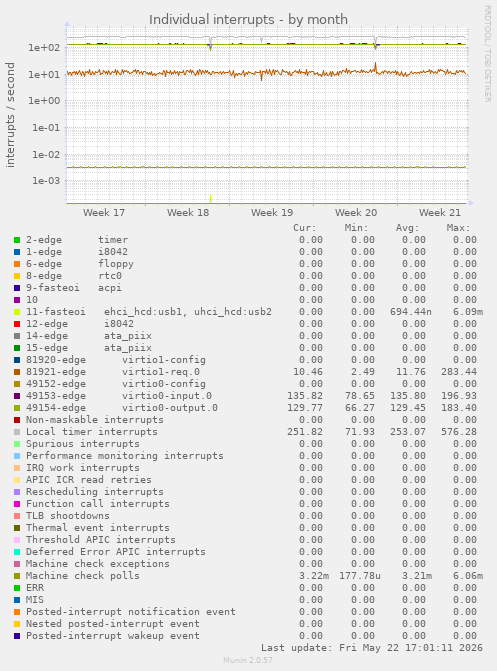
Task: Click the brown virtio1-req.0 legend swatch
Action: (17, 372)
